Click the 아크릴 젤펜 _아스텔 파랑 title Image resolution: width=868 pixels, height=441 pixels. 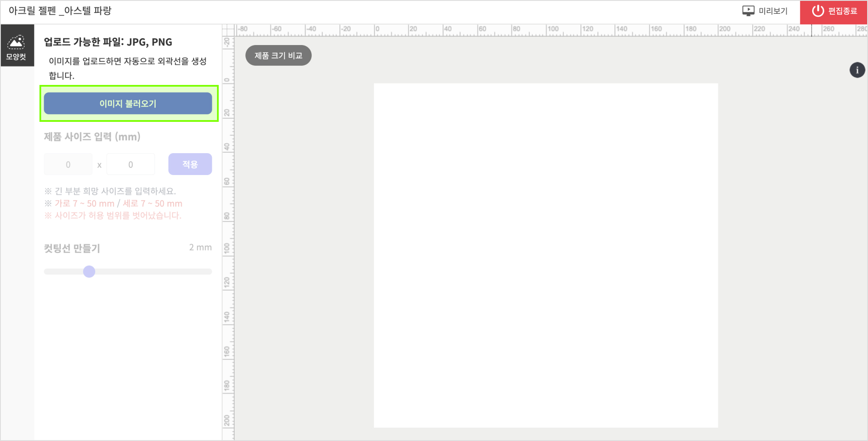point(60,11)
